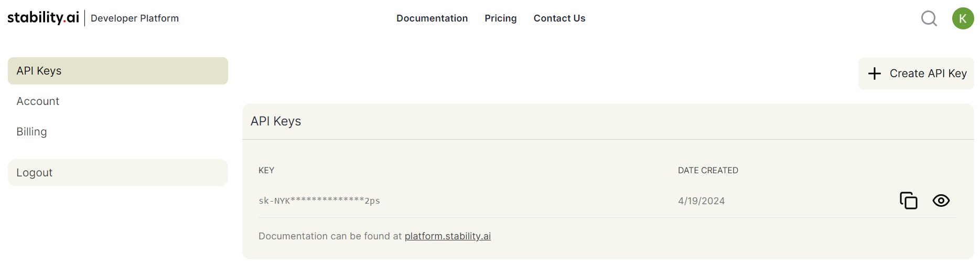Switch to the Account section
Screen dimensions: 980x263
coord(38,101)
